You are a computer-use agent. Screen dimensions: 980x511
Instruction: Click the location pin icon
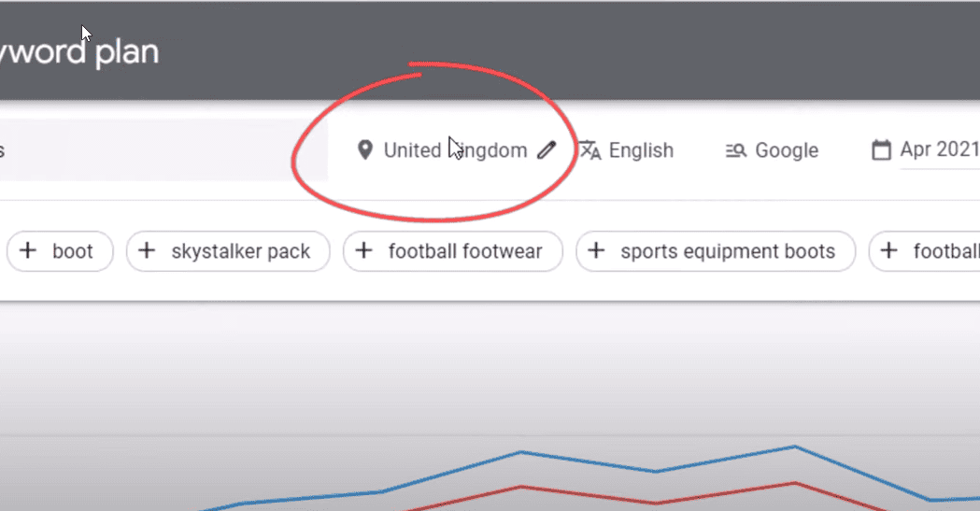[x=365, y=149]
